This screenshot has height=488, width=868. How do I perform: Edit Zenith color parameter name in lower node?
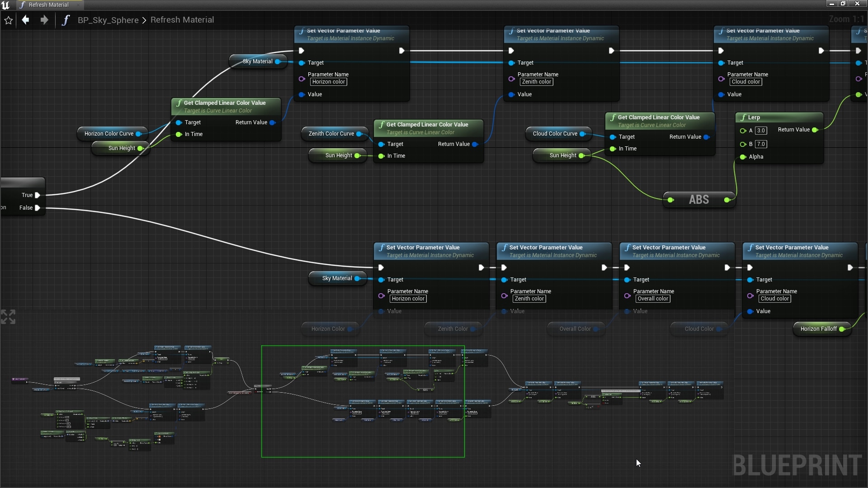point(529,299)
